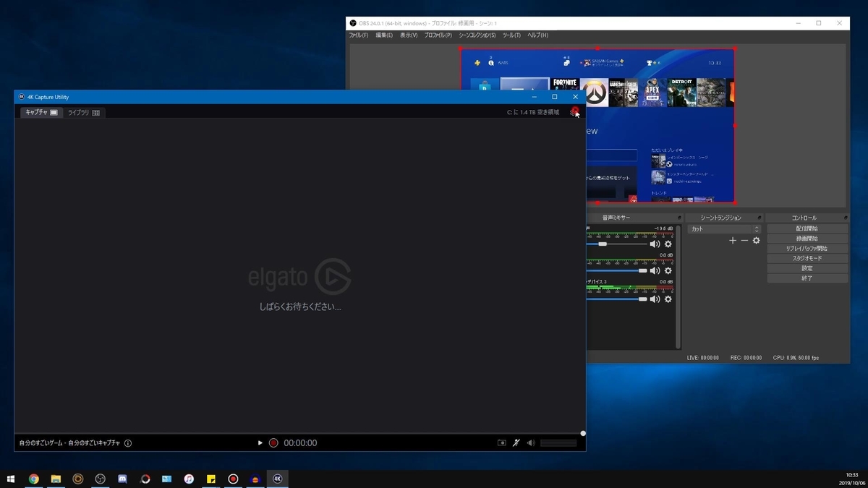Click the free disk space text 1.4 TB
868x488 pixels.
point(533,113)
